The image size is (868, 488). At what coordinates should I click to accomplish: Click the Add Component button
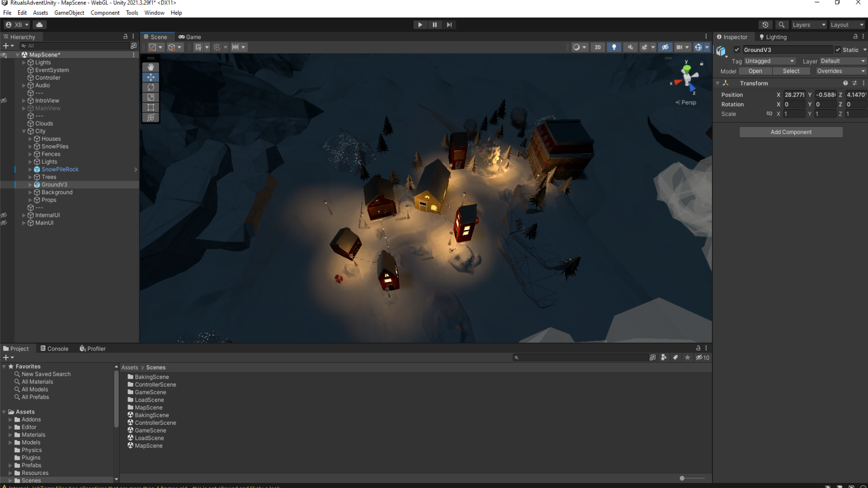[x=791, y=132]
